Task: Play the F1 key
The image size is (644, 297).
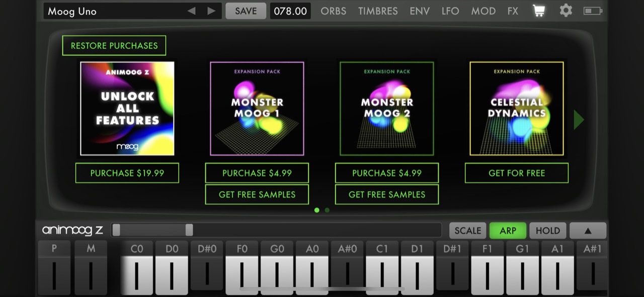Action: (487, 268)
